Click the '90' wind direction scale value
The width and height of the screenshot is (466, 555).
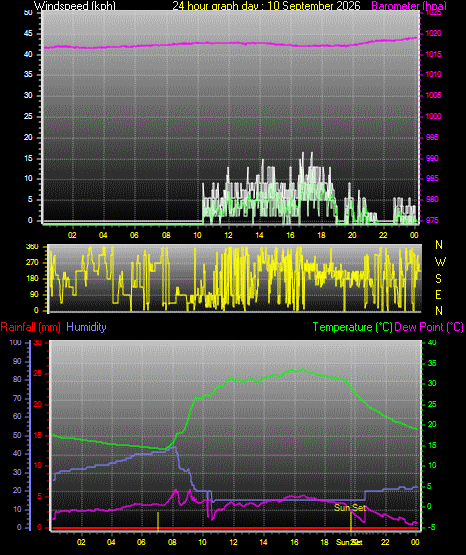(34, 295)
